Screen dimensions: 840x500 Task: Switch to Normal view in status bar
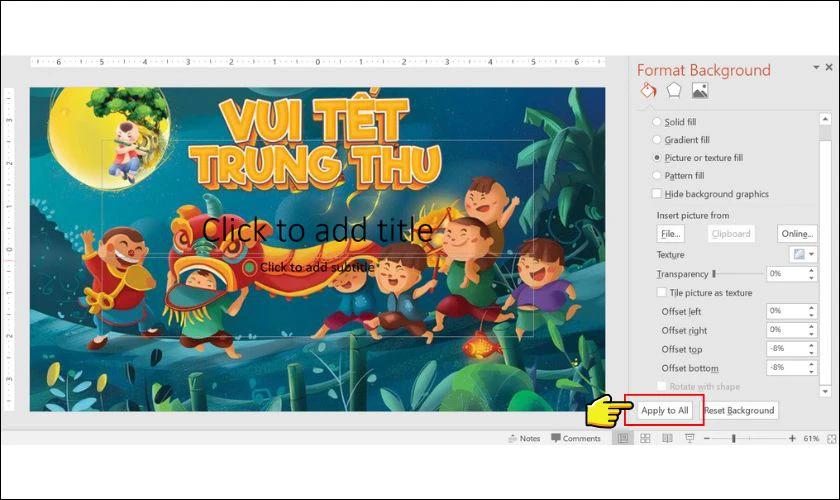point(623,438)
